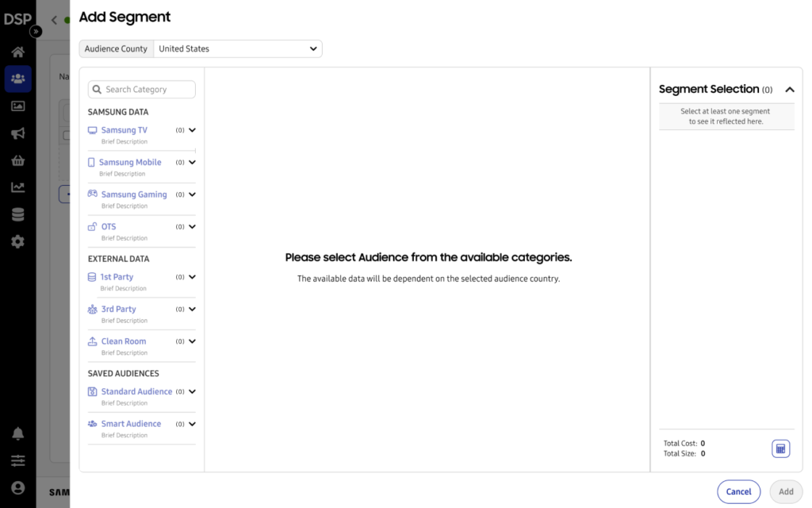Open the Reports chart icon in sidebar
This screenshot has width=812, height=508.
click(x=17, y=187)
